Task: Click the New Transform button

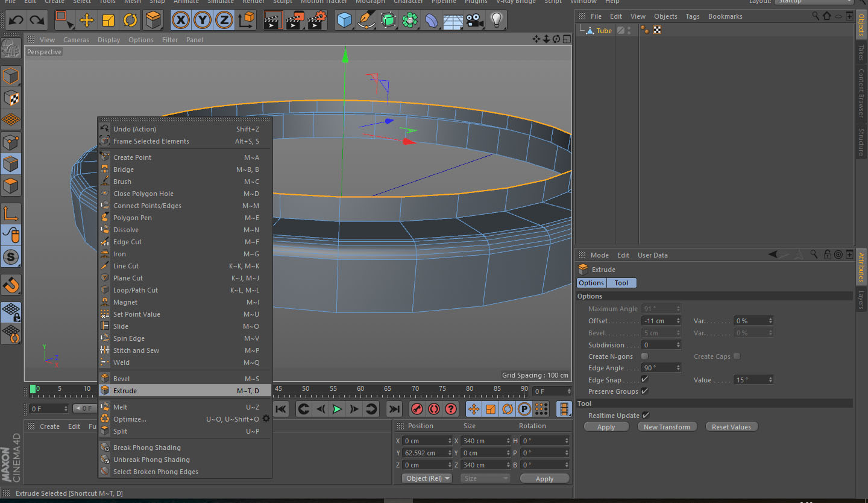Action: pos(667,427)
